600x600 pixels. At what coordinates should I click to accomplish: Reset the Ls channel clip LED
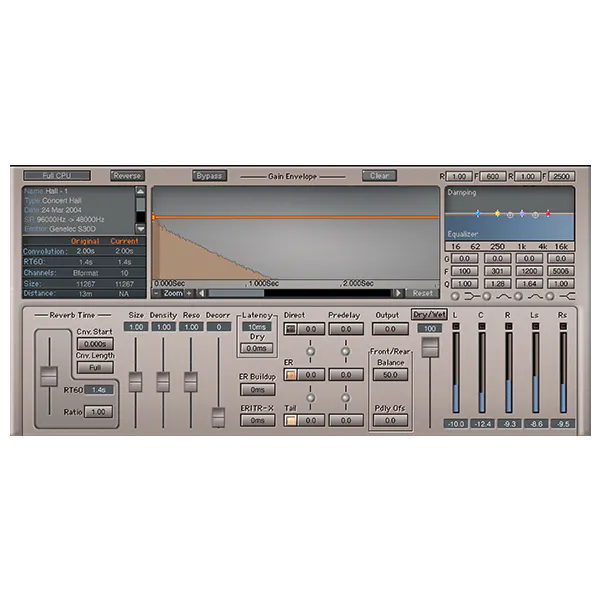coord(536,326)
